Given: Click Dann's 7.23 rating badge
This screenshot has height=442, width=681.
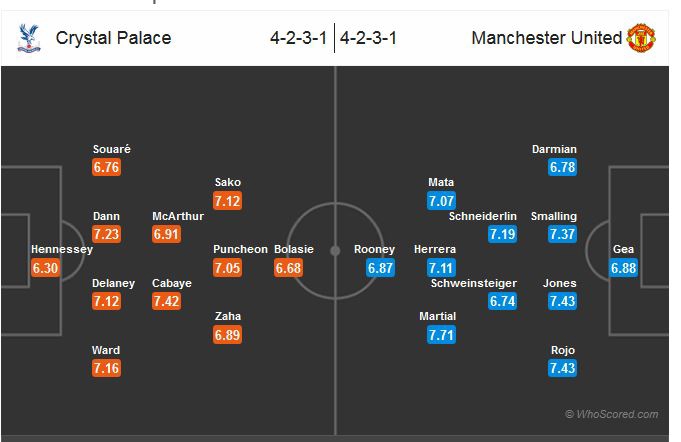Looking at the screenshot, I should [x=106, y=234].
